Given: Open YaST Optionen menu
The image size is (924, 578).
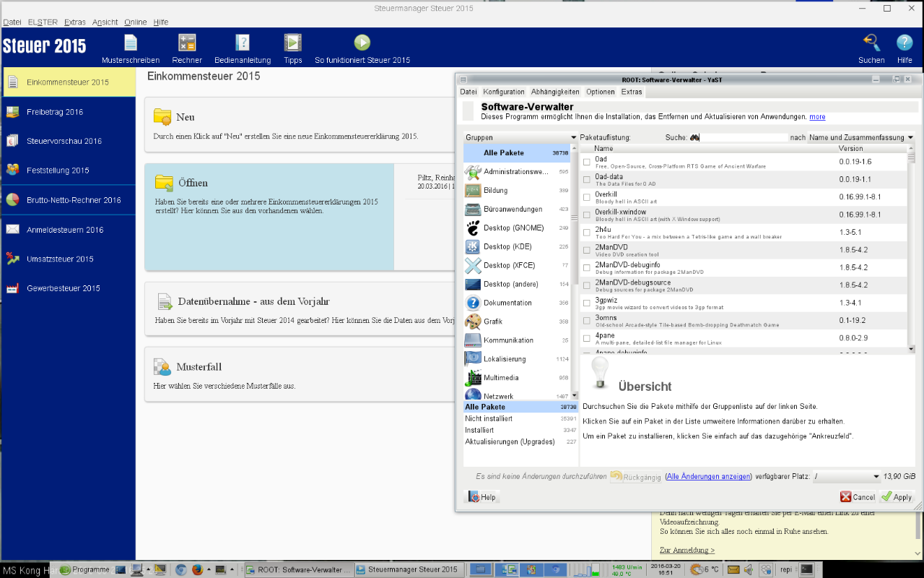Looking at the screenshot, I should point(601,92).
